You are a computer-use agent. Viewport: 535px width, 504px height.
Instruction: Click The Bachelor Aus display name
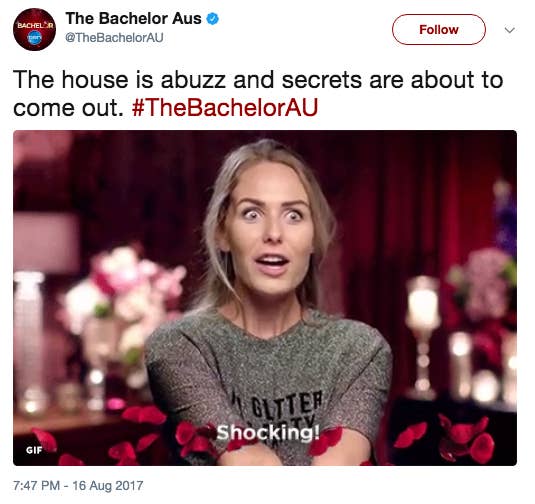(x=133, y=18)
